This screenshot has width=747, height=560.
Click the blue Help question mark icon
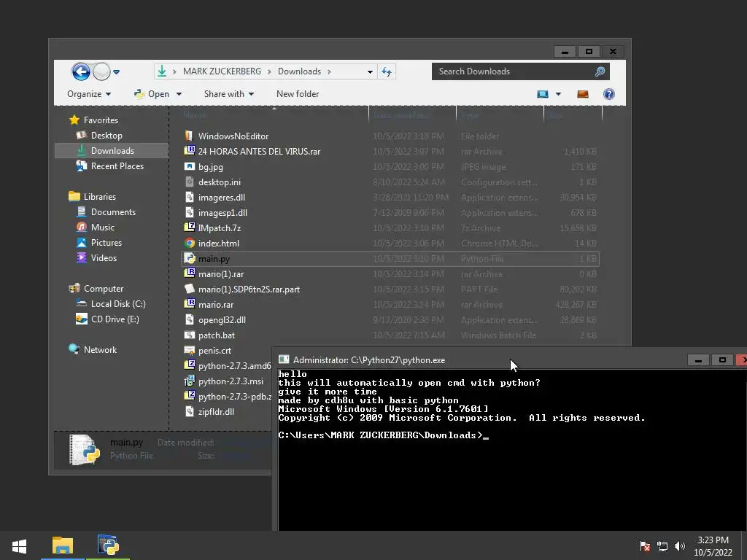[x=609, y=94]
